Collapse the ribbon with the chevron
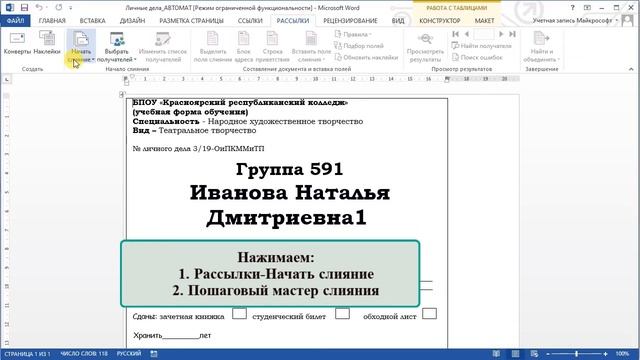The image size is (640, 360). click(631, 69)
